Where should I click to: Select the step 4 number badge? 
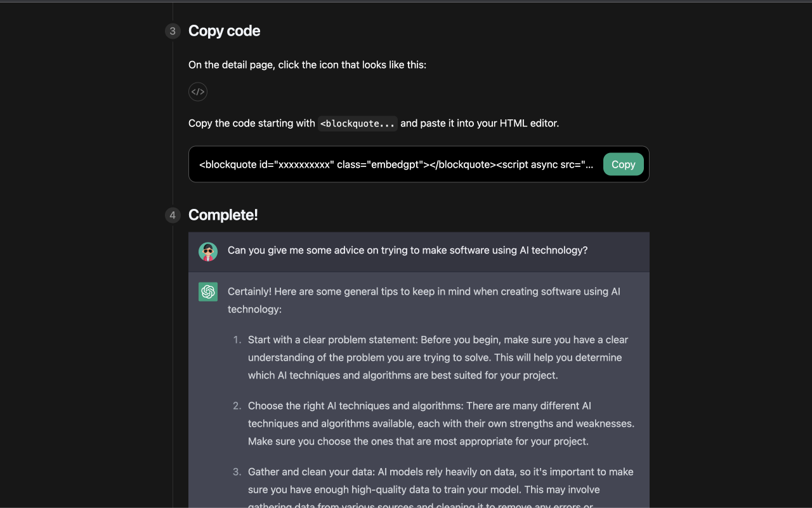tap(173, 215)
